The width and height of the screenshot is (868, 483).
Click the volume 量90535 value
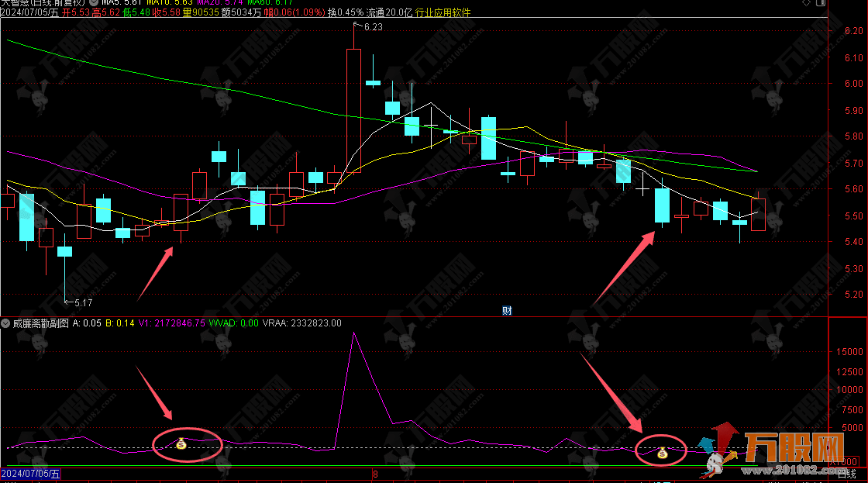(x=201, y=12)
